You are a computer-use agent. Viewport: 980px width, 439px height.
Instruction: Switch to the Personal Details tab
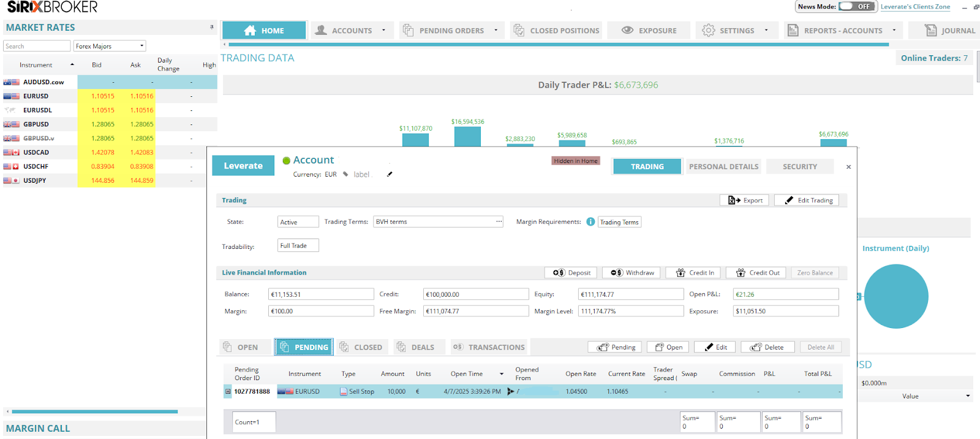tap(723, 167)
